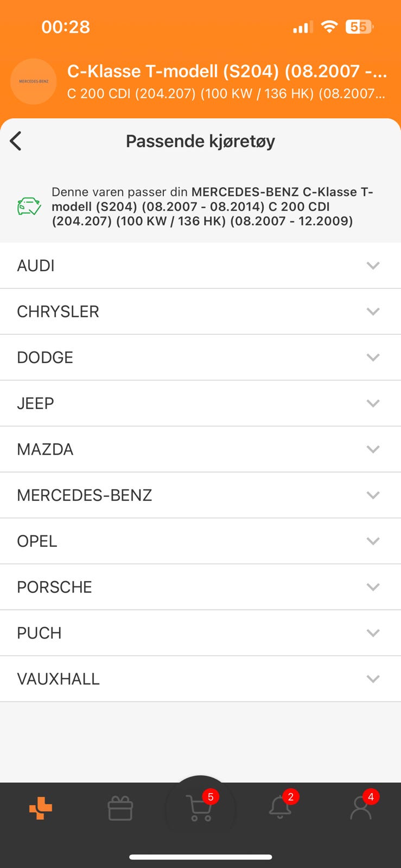This screenshot has width=401, height=868.
Task: Open the gift box offers icon
Action: pos(120,808)
